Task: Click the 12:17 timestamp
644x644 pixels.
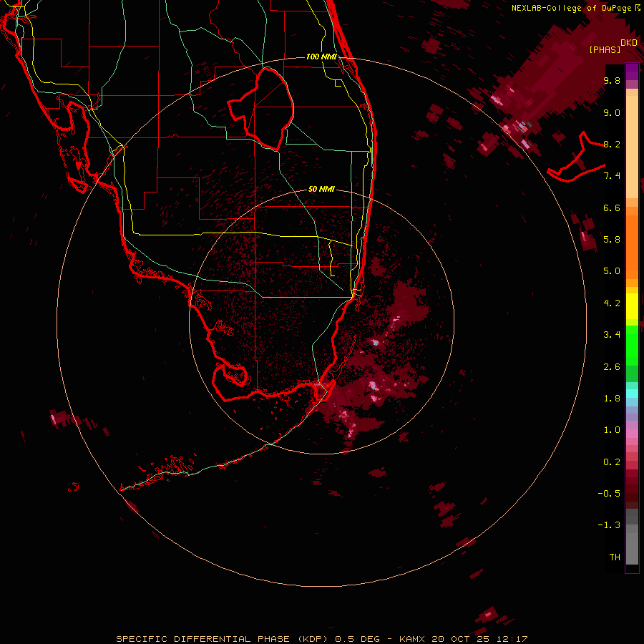Action: pos(512,639)
